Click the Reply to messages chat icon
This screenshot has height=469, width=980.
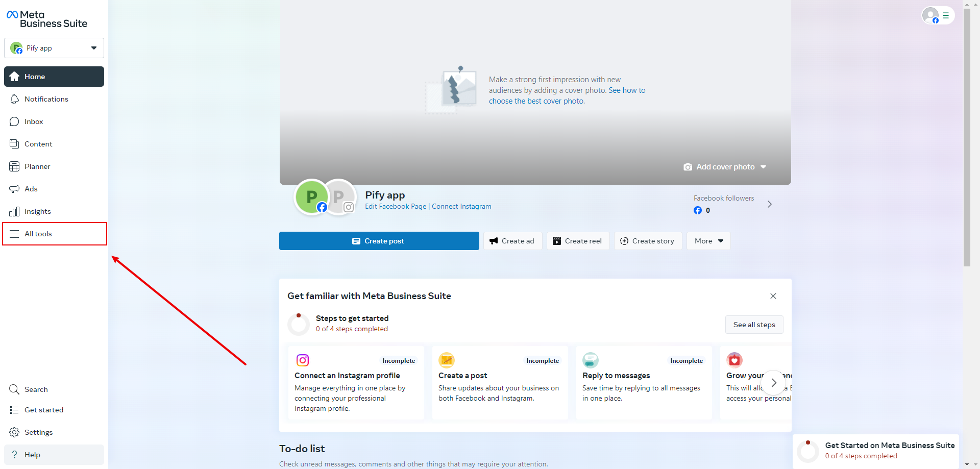coord(591,360)
